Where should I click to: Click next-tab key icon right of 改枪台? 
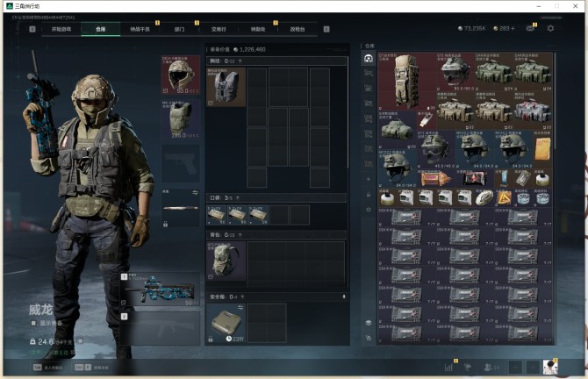326,29
